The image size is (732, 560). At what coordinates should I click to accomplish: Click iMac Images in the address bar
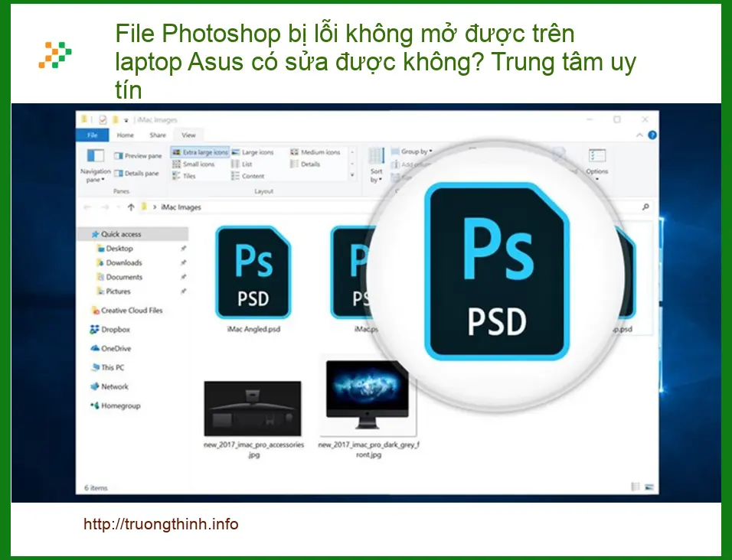(x=181, y=207)
